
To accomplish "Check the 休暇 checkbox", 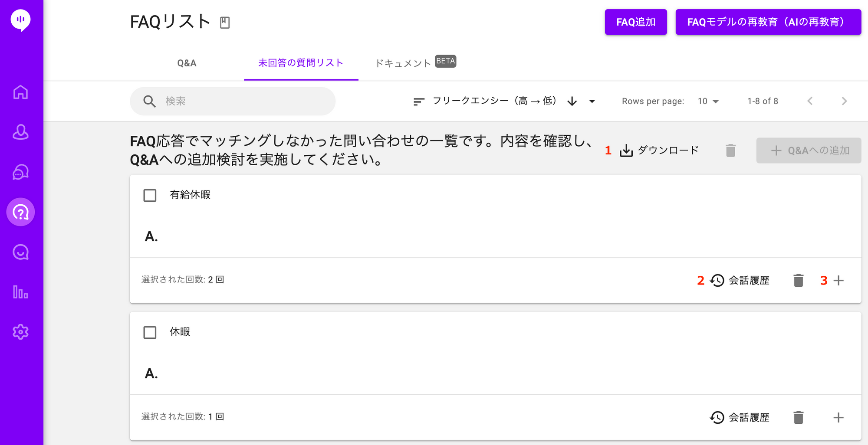I will click(150, 332).
